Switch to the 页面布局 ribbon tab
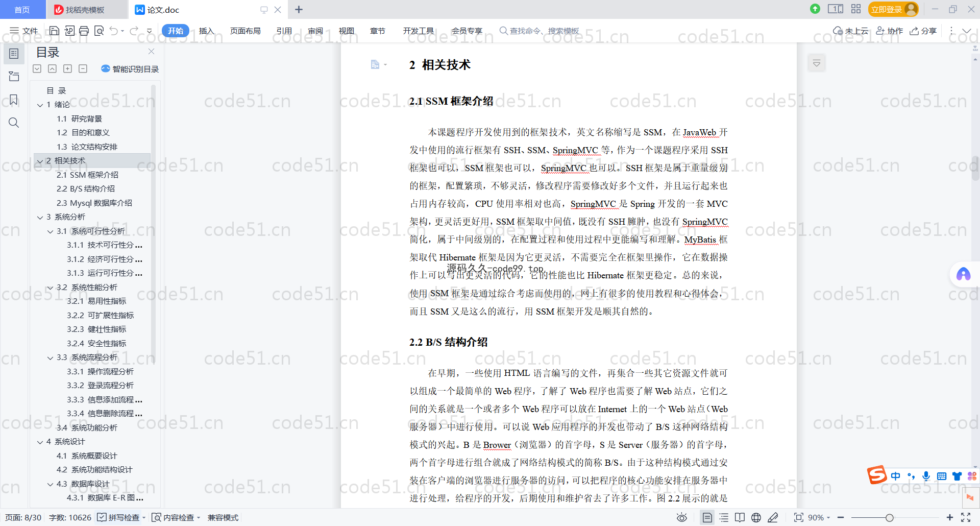The height and width of the screenshot is (526, 980). point(245,31)
